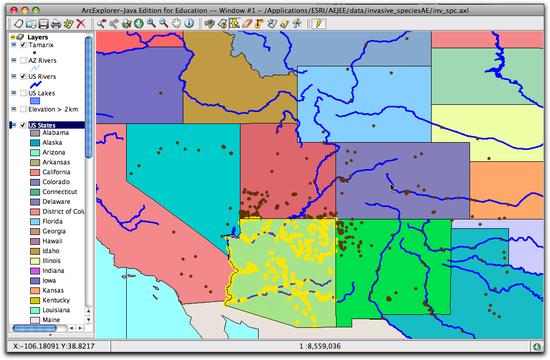550x360 pixels.
Task: Check the AZ Rivers layer checkbox
Action: coord(23,60)
